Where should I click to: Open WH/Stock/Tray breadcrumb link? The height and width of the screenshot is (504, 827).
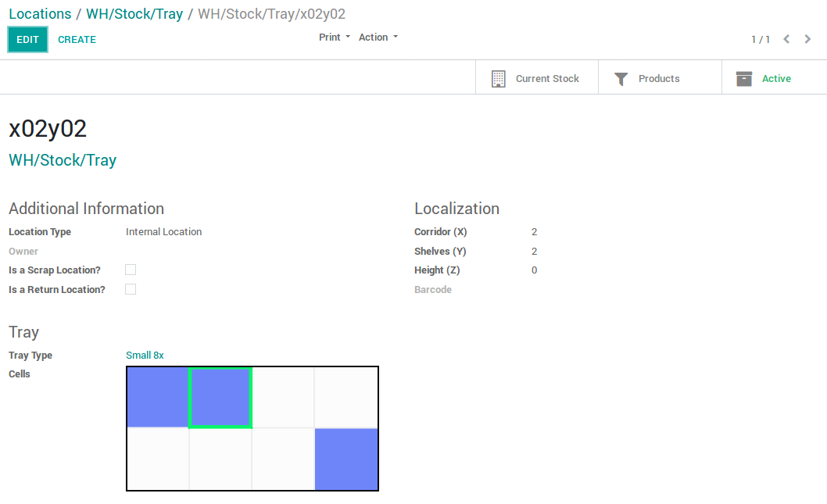(134, 14)
